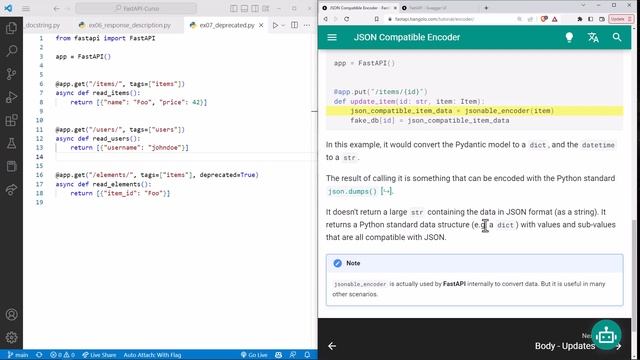Toggle docs light/dark mode lightbulb

[x=569, y=37]
